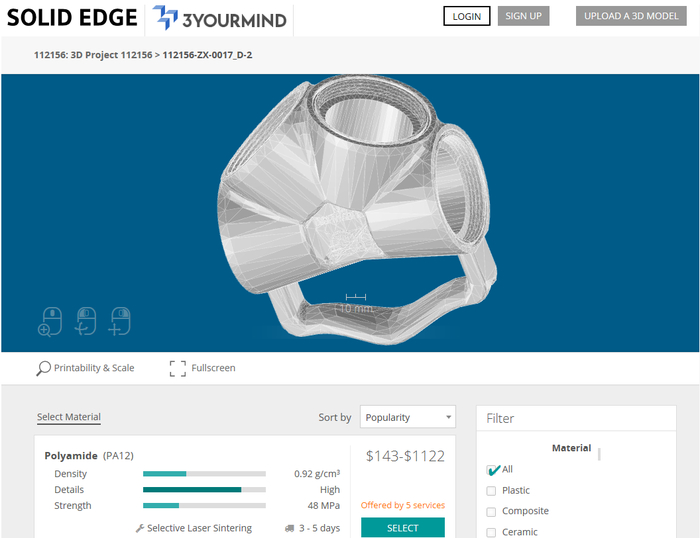Click the SIGN UP button
700x538 pixels.
coord(523,16)
